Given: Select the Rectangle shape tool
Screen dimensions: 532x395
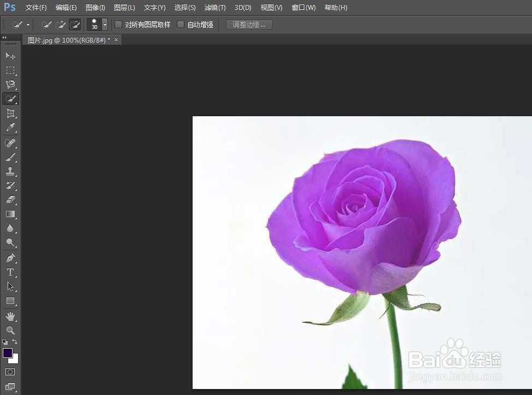Looking at the screenshot, I should pyautogui.click(x=10, y=301).
